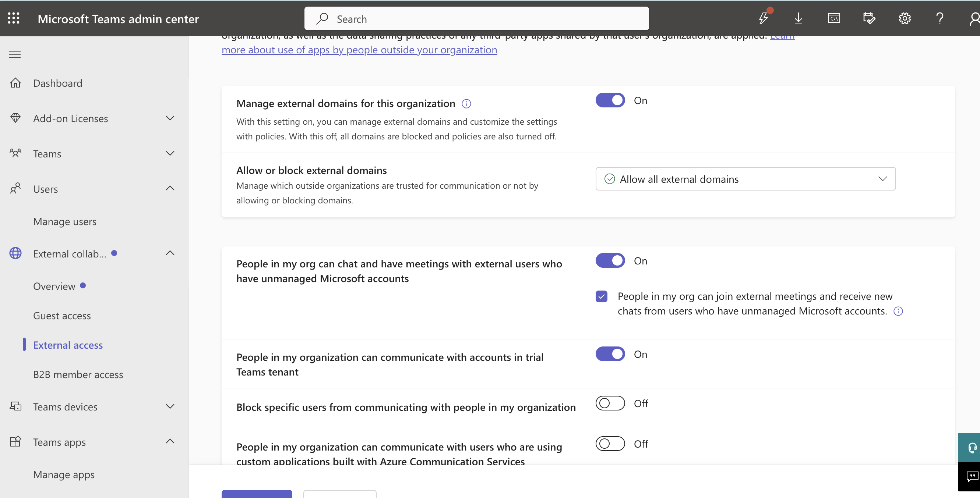
Task: Click the Users icon in sidebar
Action: (15, 189)
